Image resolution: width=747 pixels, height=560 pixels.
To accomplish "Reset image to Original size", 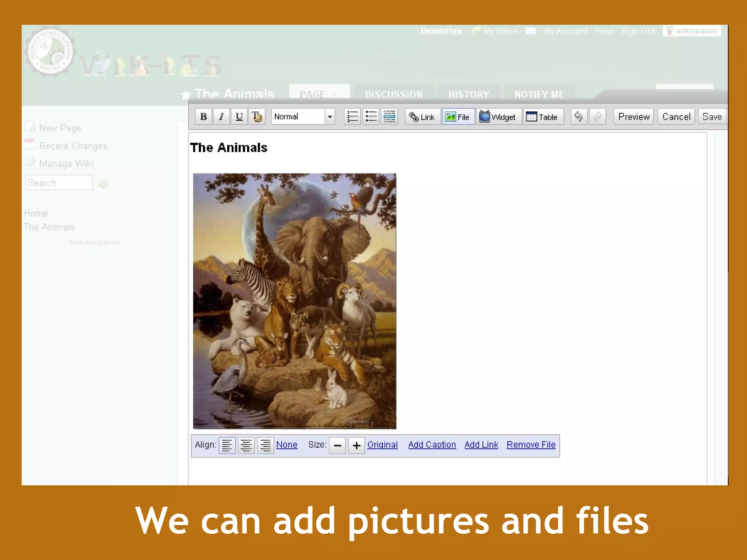I will (x=382, y=445).
